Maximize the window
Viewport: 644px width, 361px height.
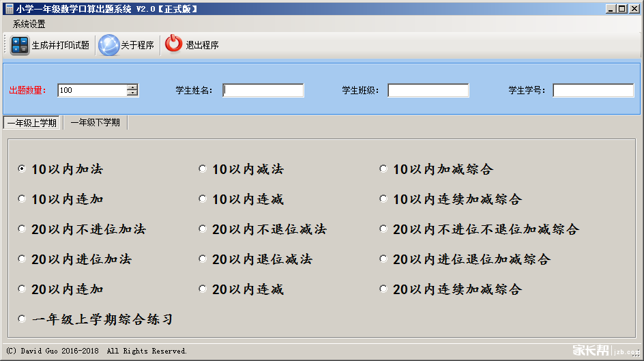[x=622, y=9]
